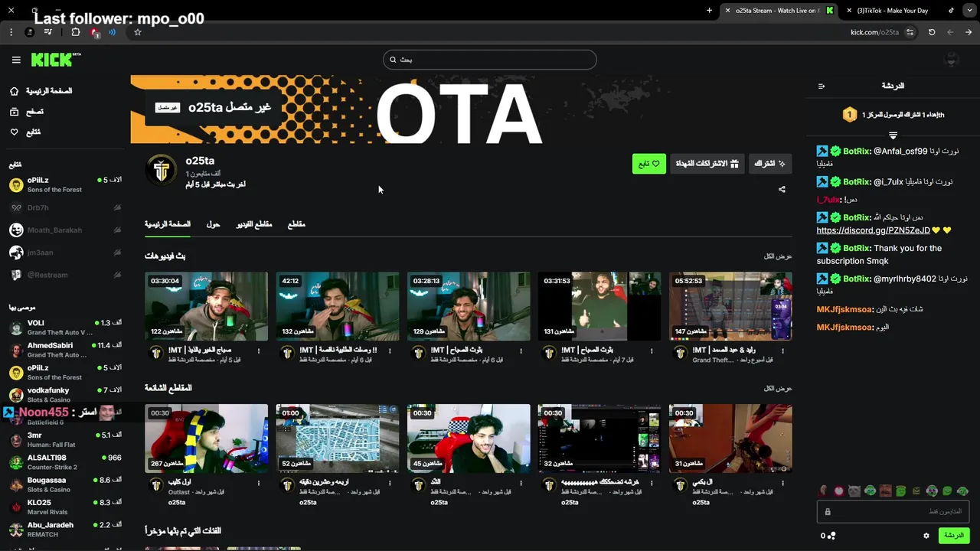This screenshot has width=980, height=551.
Task: Open the browser three-dot menu
Action: [11, 32]
